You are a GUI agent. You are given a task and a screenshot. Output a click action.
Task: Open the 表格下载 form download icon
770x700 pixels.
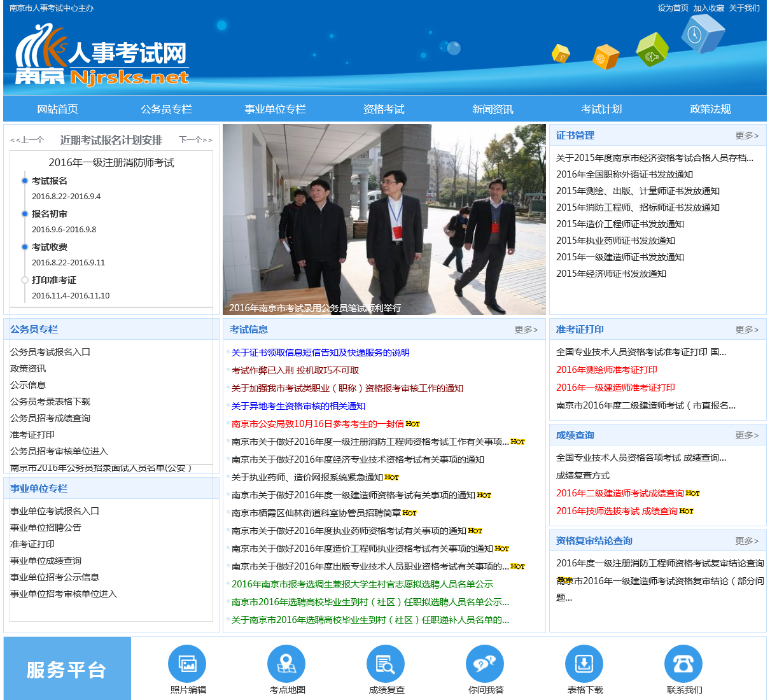click(x=584, y=664)
